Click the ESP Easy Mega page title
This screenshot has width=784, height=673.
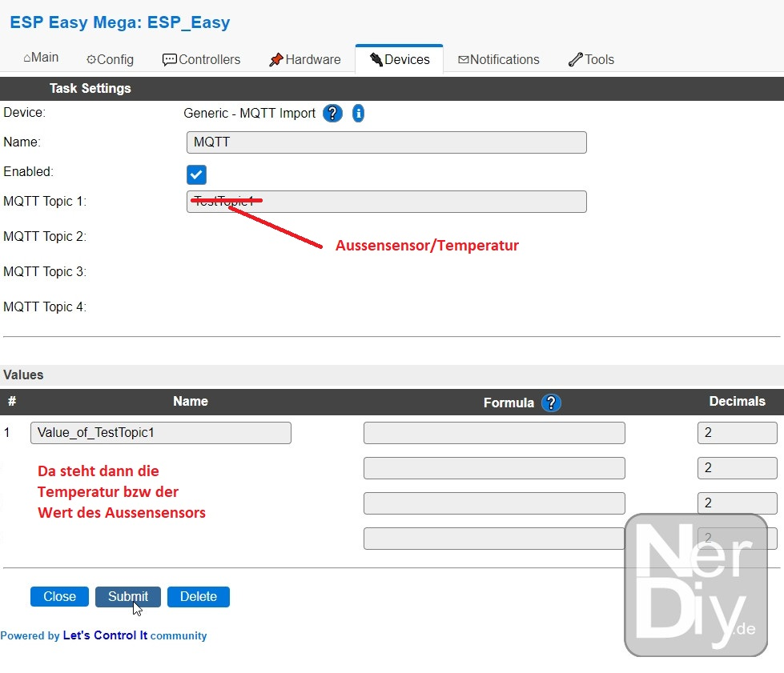pyautogui.click(x=120, y=22)
